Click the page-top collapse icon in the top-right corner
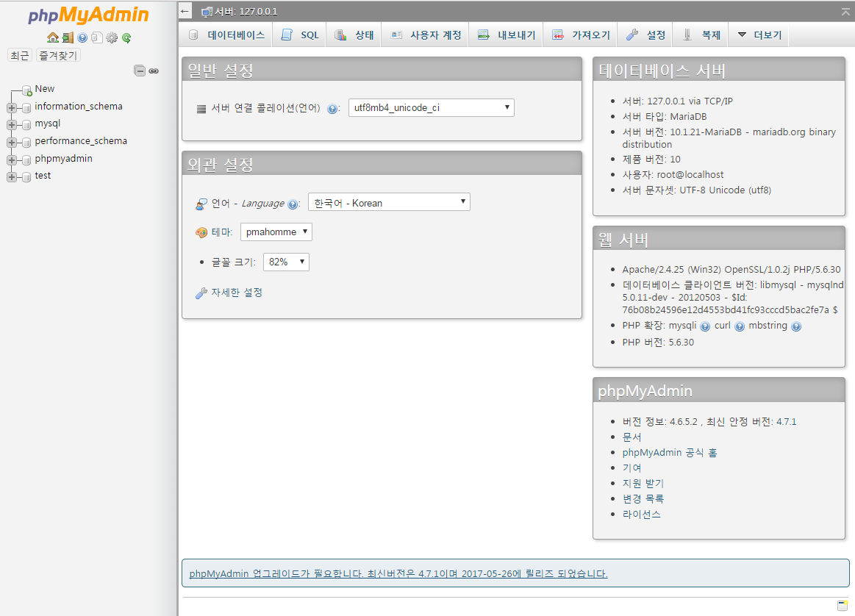 tap(845, 12)
